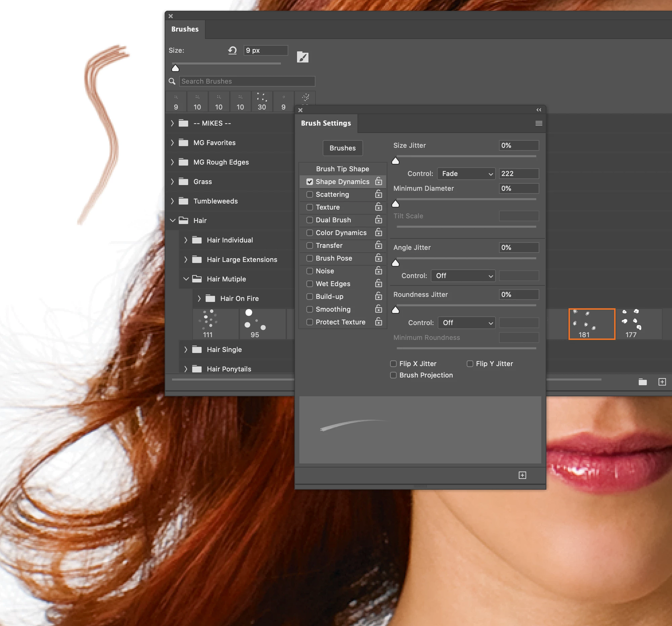Image resolution: width=672 pixels, height=626 pixels.
Task: Click the Brush Settings panel menu icon
Action: [539, 123]
